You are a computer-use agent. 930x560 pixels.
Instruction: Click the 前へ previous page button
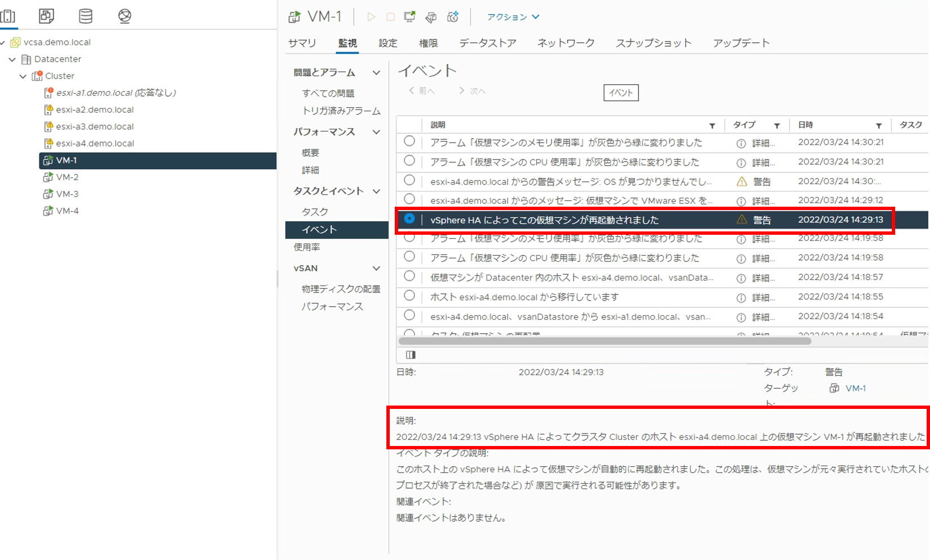[x=422, y=91]
